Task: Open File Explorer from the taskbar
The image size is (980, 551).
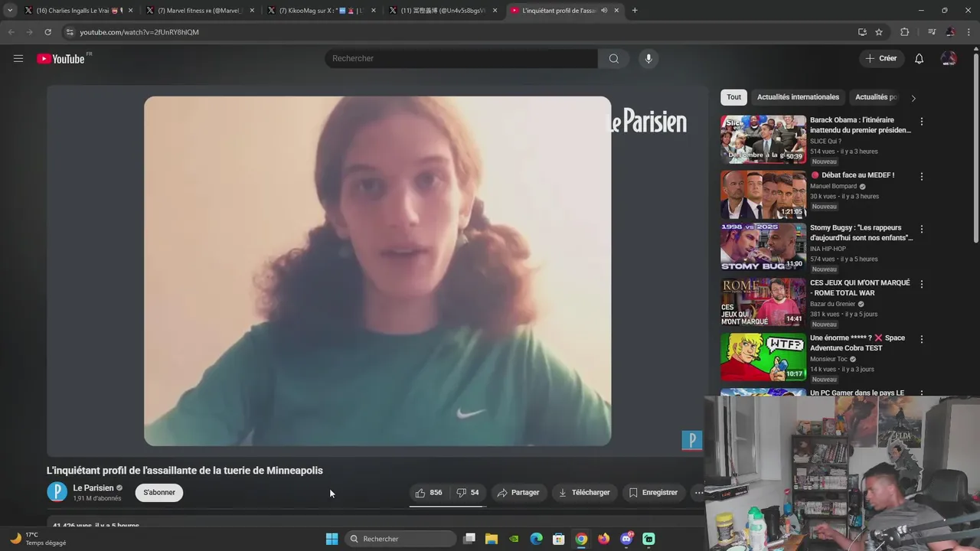Action: coord(492,539)
